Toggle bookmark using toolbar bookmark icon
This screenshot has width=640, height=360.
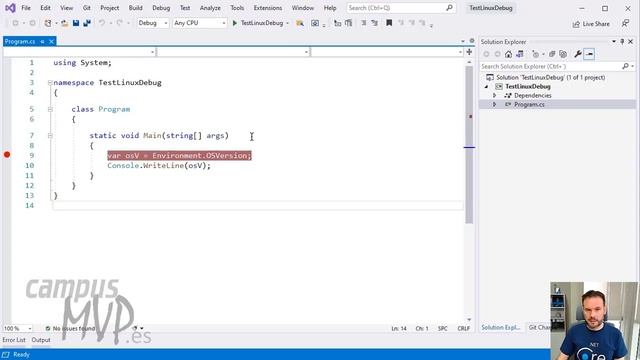coord(389,23)
